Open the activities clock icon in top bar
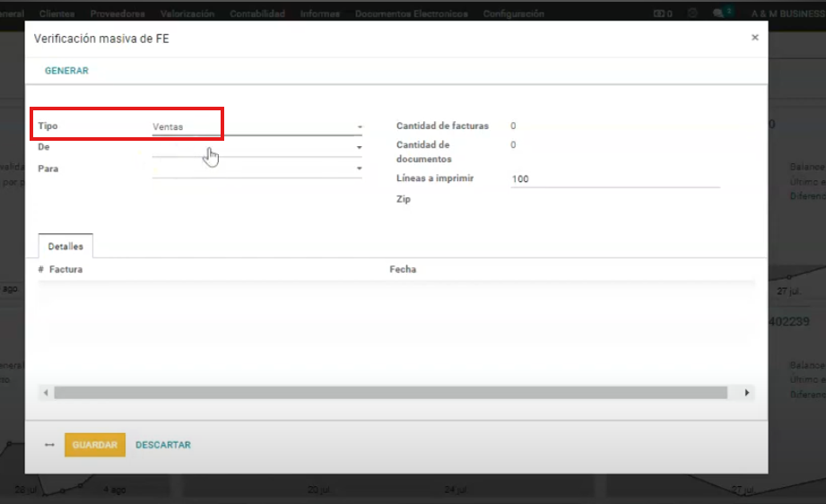Image resolution: width=826 pixels, height=504 pixels. (x=692, y=14)
